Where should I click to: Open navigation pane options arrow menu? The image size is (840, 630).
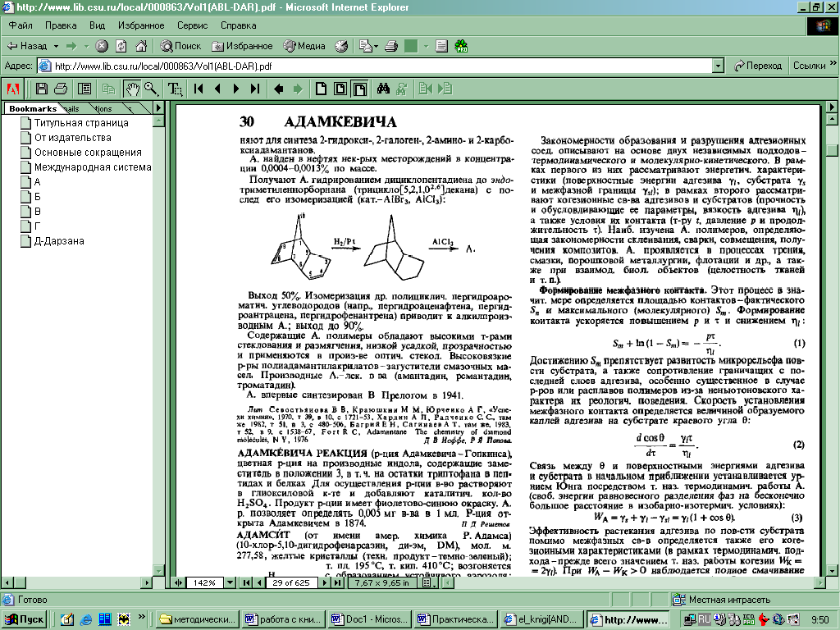[x=158, y=108]
